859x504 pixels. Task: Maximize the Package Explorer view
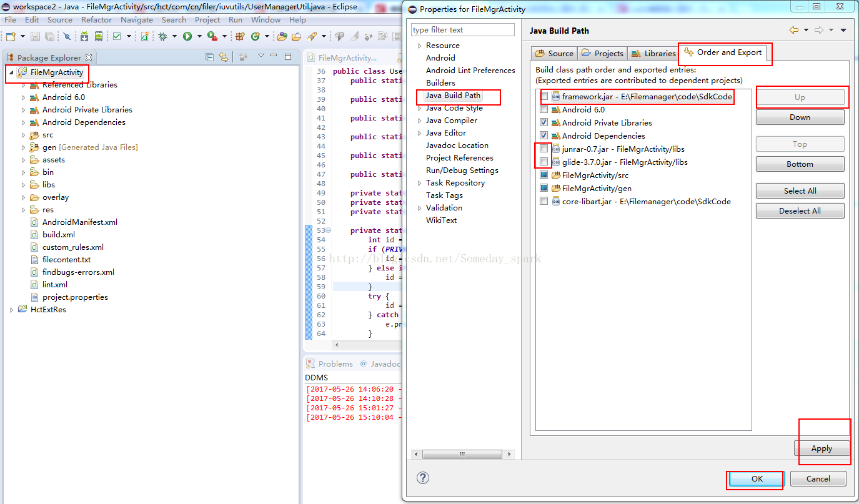[288, 56]
